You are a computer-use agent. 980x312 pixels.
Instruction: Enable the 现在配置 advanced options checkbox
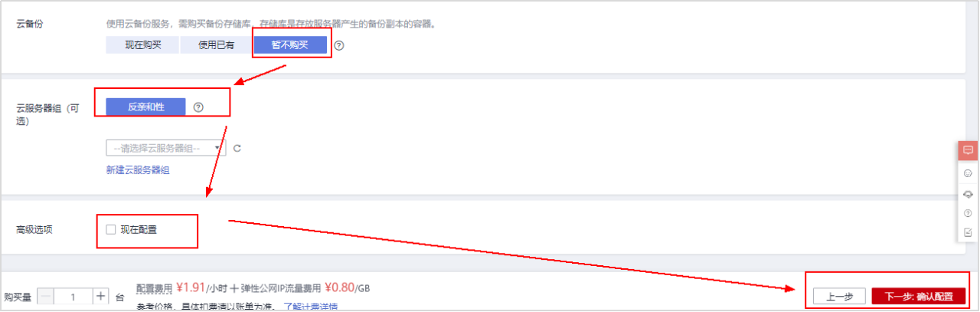click(111, 229)
